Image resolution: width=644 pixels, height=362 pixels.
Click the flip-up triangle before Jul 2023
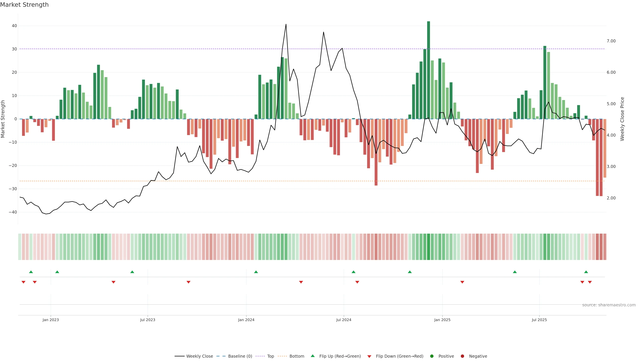132,272
